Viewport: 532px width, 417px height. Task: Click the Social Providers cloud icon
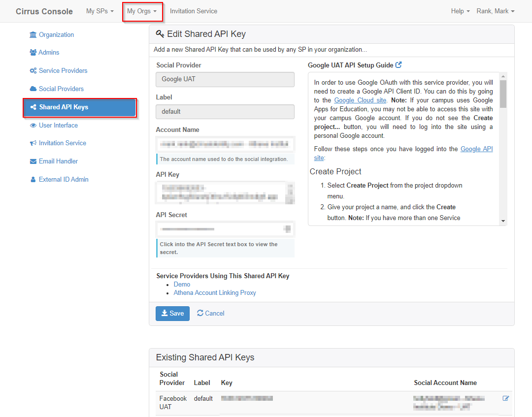tap(33, 89)
